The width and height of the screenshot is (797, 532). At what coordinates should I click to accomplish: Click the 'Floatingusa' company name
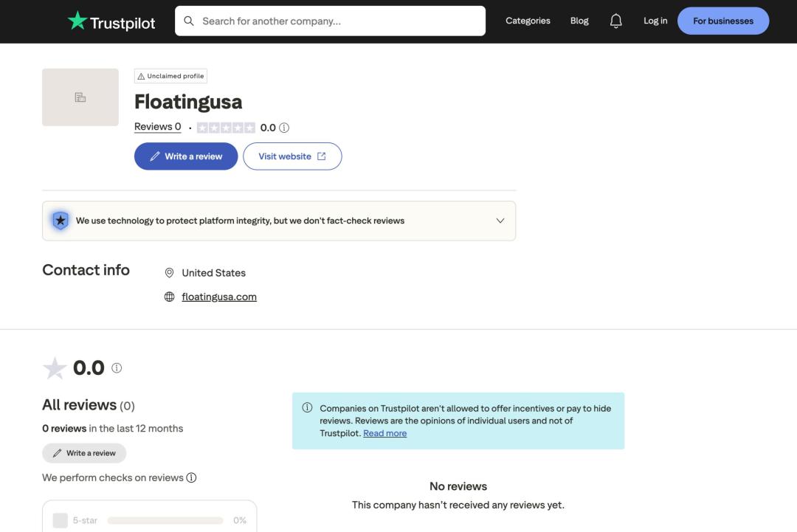pyautogui.click(x=188, y=102)
